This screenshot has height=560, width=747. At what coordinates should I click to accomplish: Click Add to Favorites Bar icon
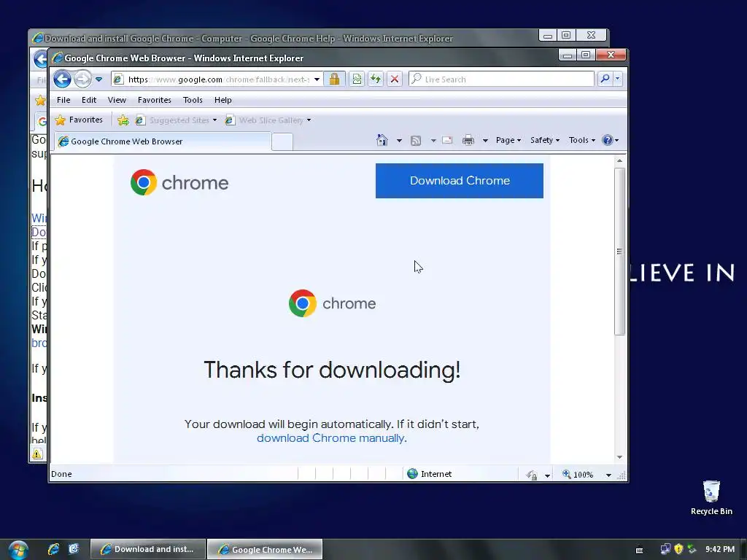pyautogui.click(x=123, y=120)
